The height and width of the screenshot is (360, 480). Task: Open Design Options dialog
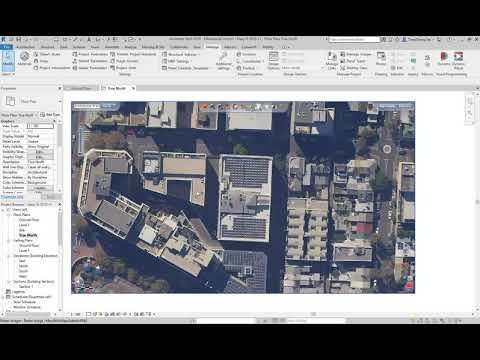click(x=273, y=61)
